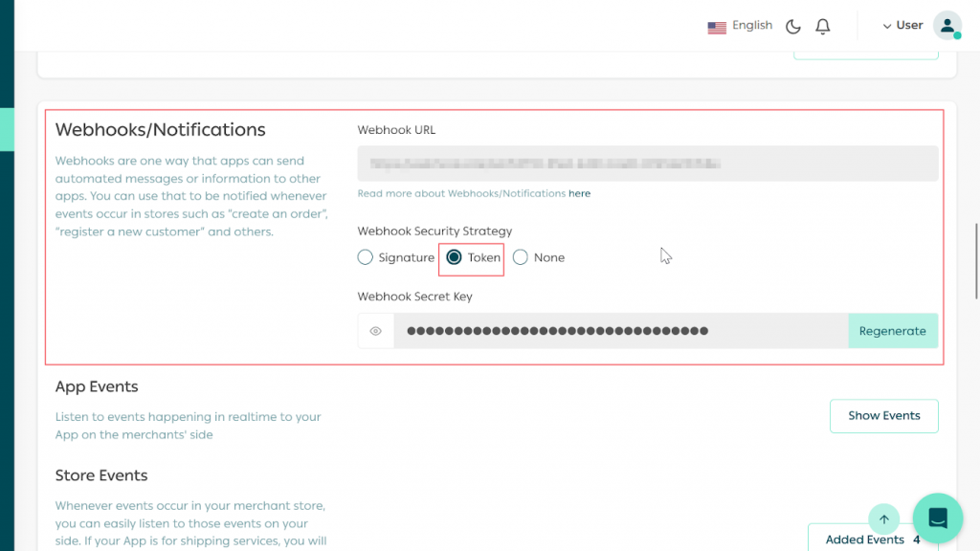Reveal secret key with the eye icon
The height and width of the screenshot is (551, 980).
click(376, 331)
